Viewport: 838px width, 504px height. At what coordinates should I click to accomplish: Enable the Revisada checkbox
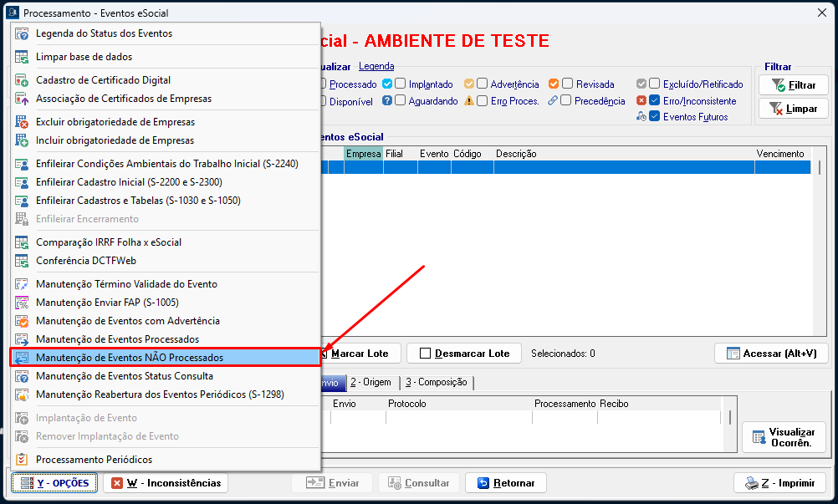coord(567,84)
